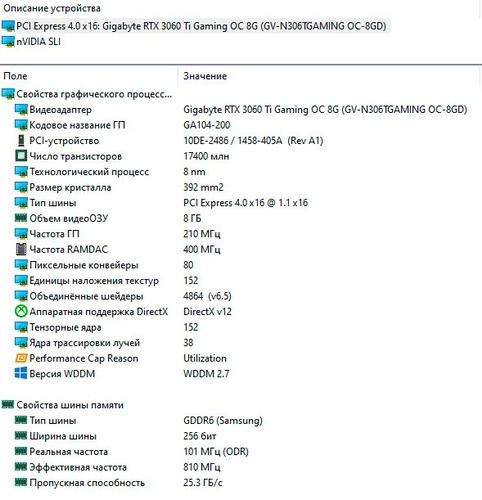Click the 810 МГц effective clock value

tap(202, 467)
